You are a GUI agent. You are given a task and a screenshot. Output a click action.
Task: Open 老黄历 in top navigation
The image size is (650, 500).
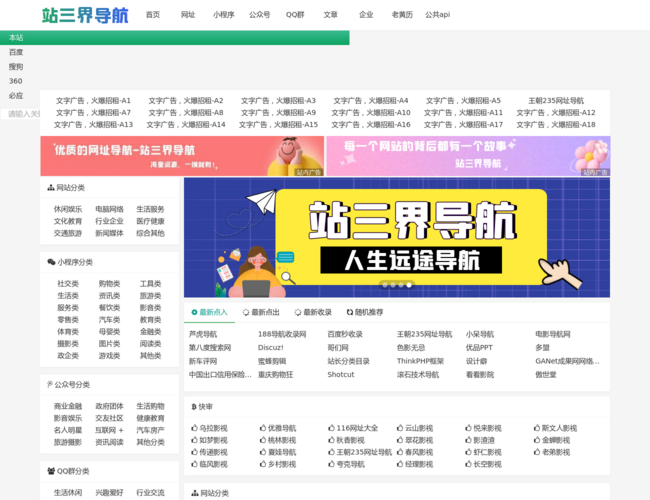click(402, 15)
